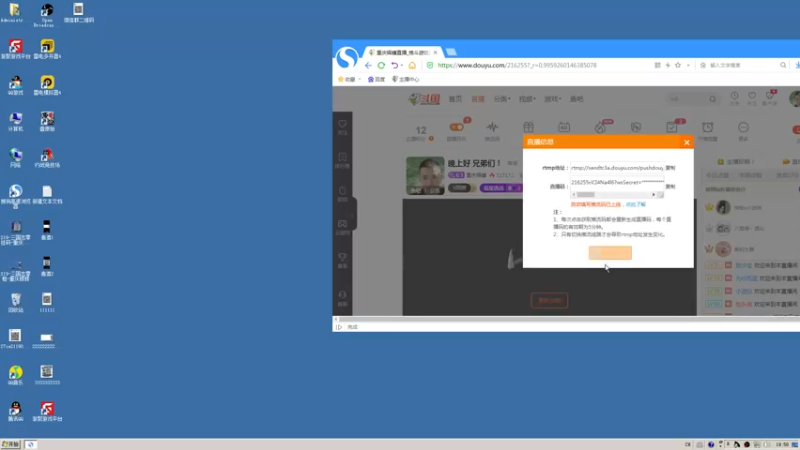Open the dropdown arrow beside the bookmark star

click(x=688, y=65)
